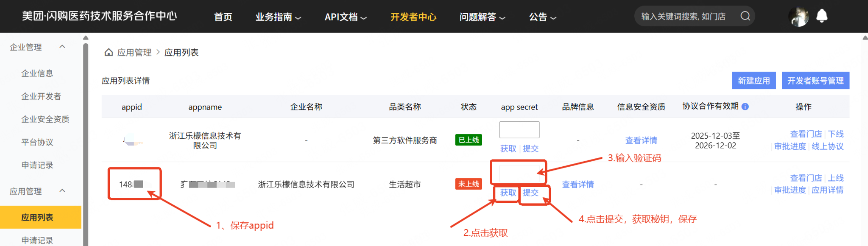The image size is (868, 246).
Task: Click 查看门店 in the 已上线 row
Action: [x=806, y=134]
